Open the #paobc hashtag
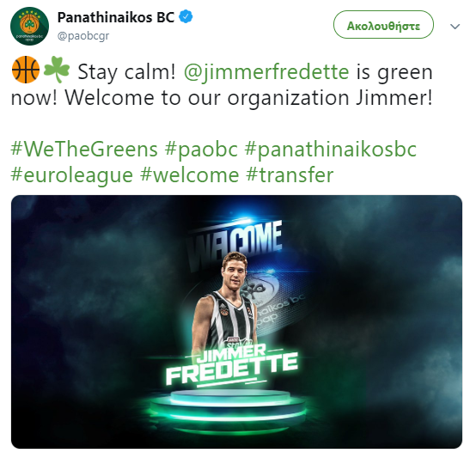476x459 pixels. (201, 150)
